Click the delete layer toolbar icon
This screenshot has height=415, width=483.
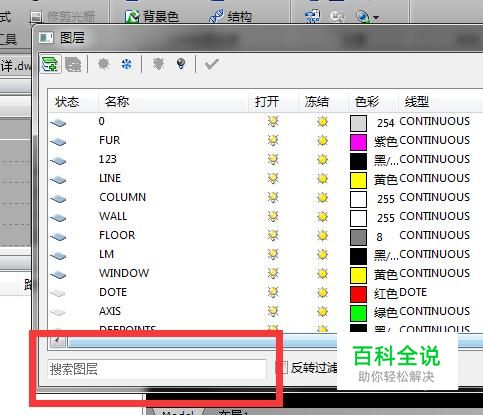(73, 64)
